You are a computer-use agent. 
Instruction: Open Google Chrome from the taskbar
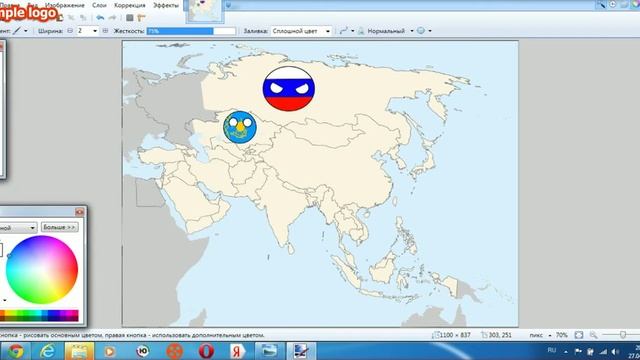(x=16, y=351)
